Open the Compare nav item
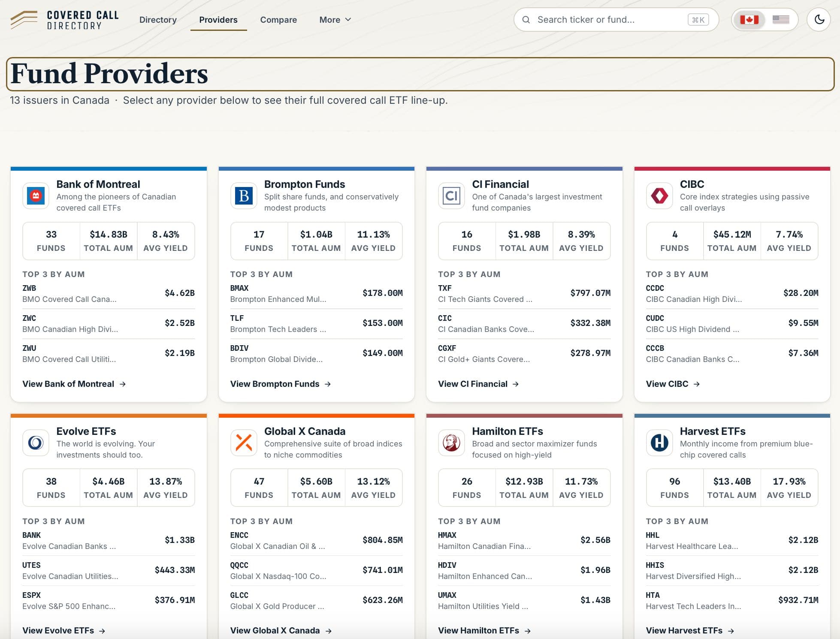Image resolution: width=840 pixels, height=639 pixels. coord(278,20)
